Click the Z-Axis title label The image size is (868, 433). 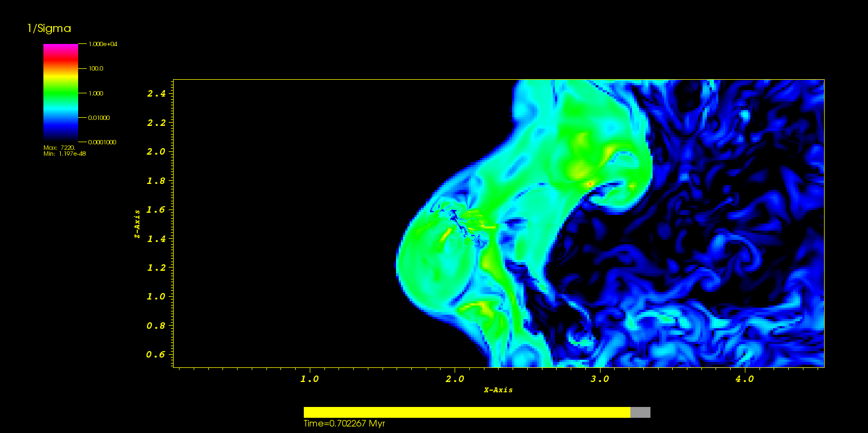(138, 224)
